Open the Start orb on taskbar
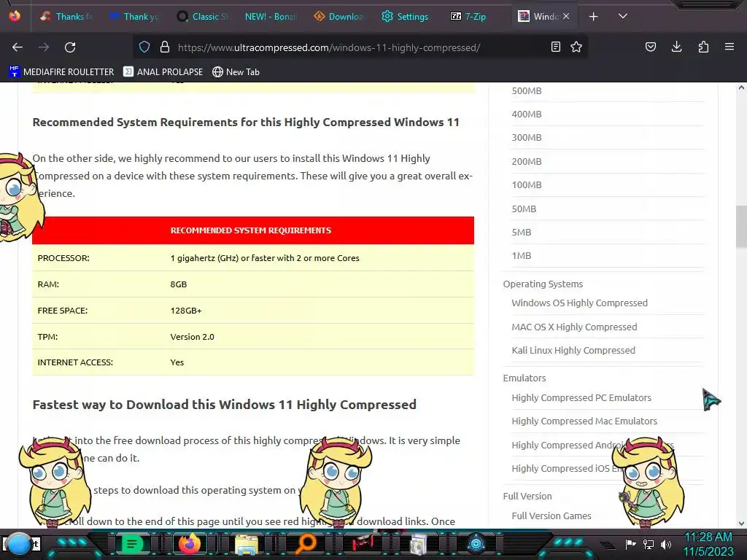Viewport: 747px width, 560px height. [x=19, y=544]
